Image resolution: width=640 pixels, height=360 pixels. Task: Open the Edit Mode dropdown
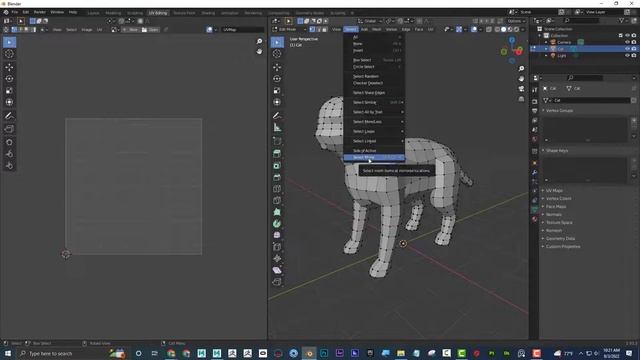point(290,29)
